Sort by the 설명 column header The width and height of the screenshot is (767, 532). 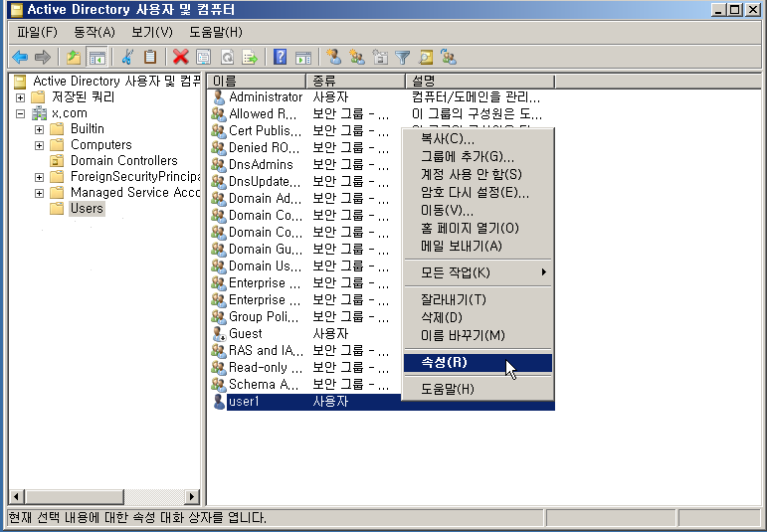[480, 81]
